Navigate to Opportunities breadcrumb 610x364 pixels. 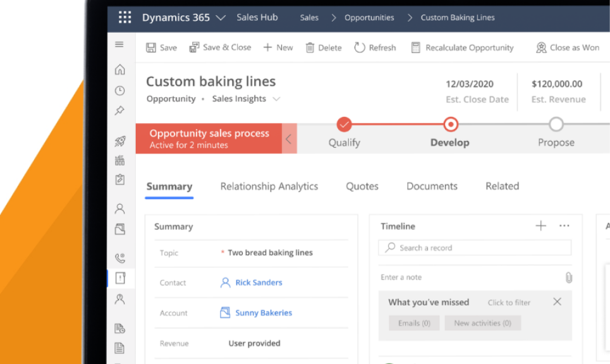[x=369, y=18]
